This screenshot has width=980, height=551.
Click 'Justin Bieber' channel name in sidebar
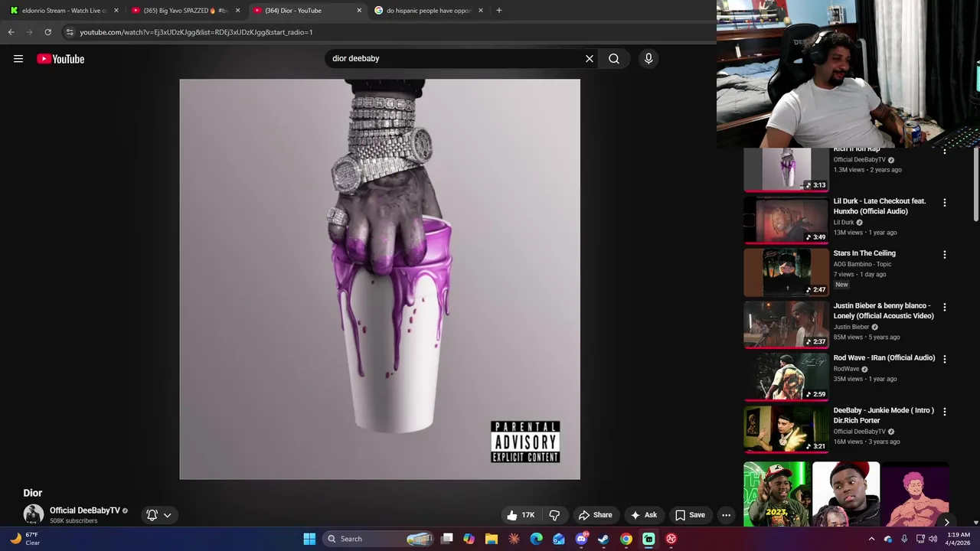851,327
